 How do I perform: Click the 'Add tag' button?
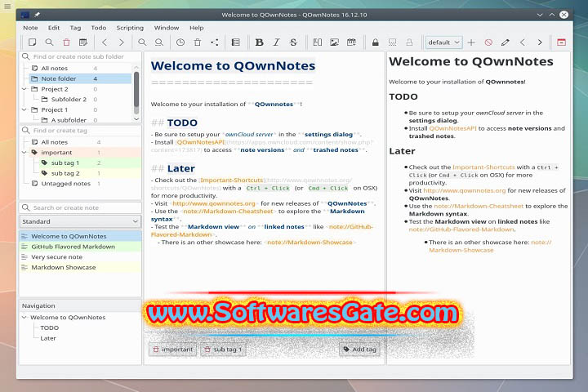(x=359, y=350)
